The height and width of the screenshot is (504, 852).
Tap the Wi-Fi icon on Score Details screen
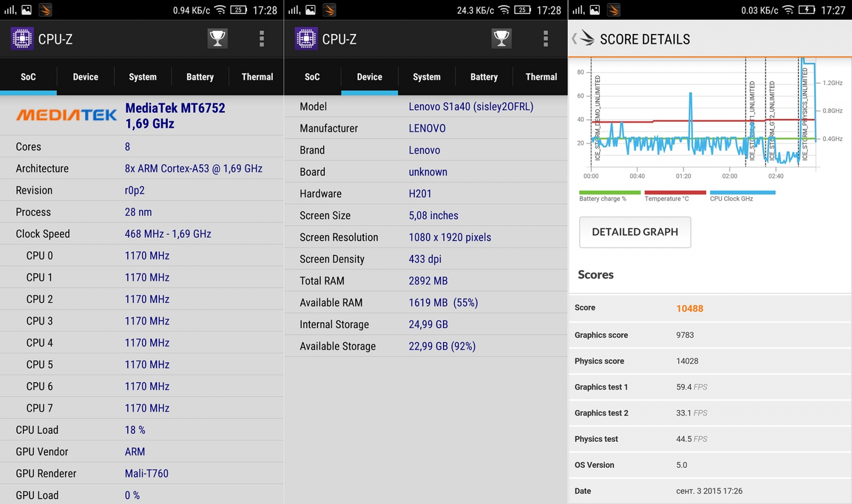point(789,10)
